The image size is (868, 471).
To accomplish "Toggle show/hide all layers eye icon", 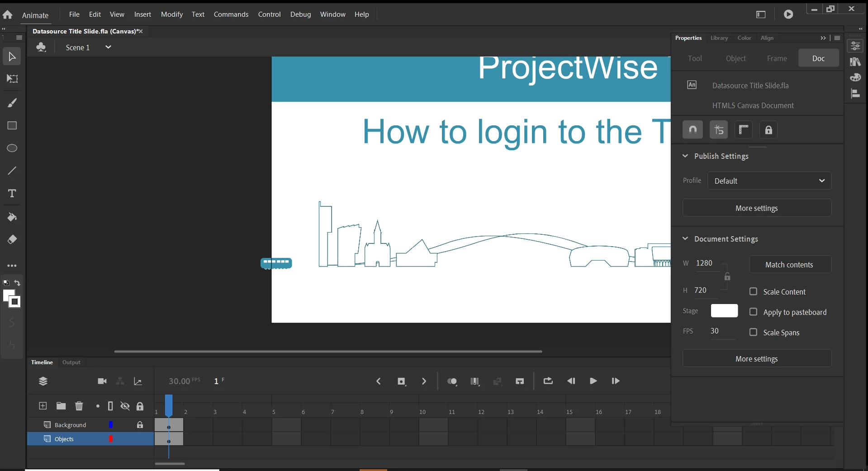I will 125,406.
